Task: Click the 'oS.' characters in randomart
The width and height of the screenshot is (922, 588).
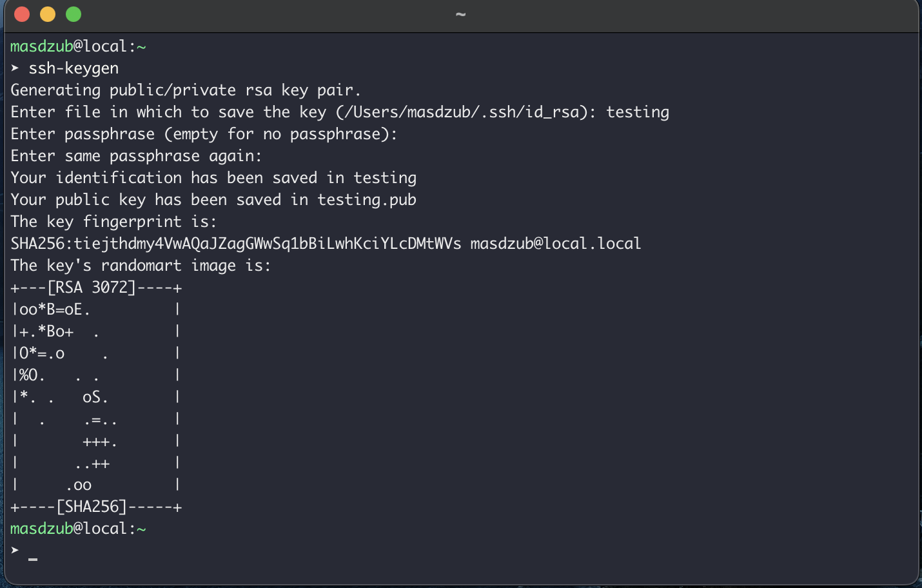Action: point(95,397)
